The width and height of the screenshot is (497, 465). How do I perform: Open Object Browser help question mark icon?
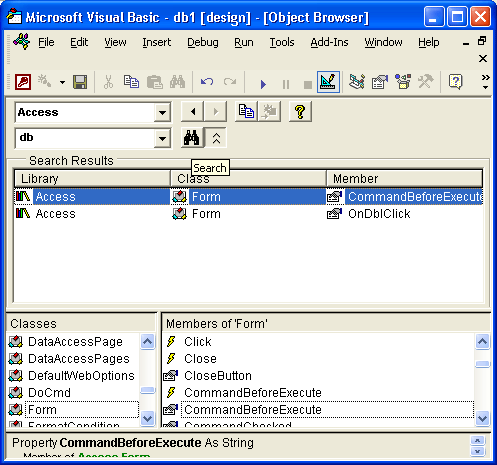300,111
